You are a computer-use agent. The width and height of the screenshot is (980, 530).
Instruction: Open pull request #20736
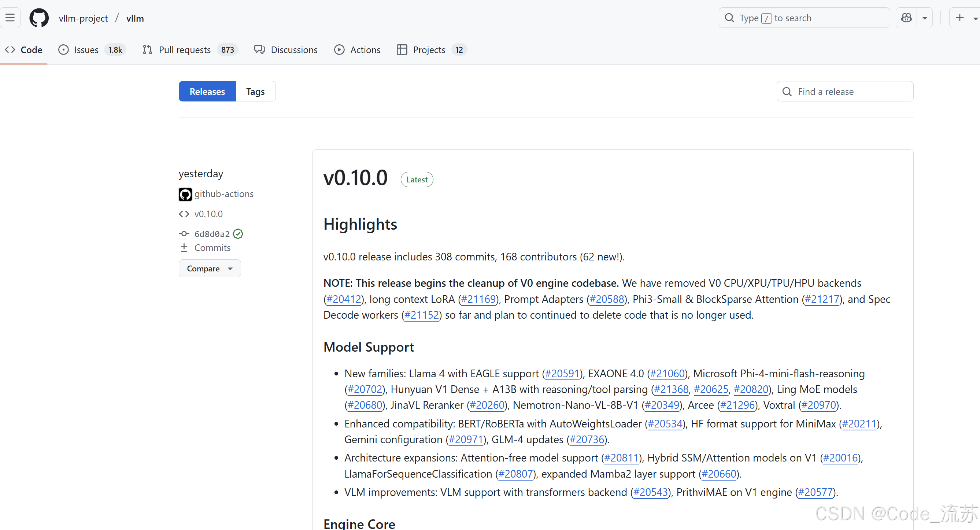point(587,440)
